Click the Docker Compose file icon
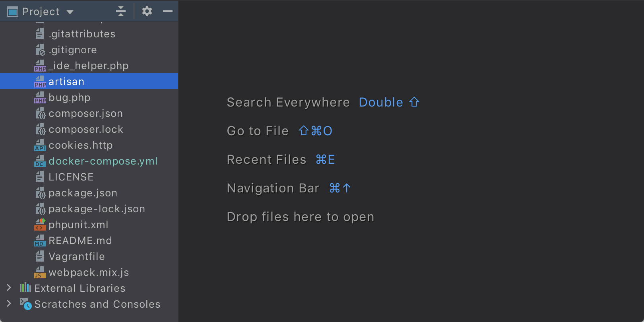 click(x=40, y=161)
